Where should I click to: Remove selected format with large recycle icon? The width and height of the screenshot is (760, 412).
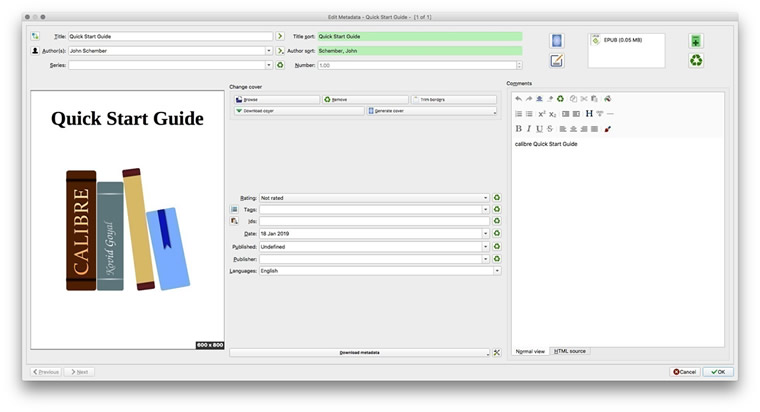696,61
